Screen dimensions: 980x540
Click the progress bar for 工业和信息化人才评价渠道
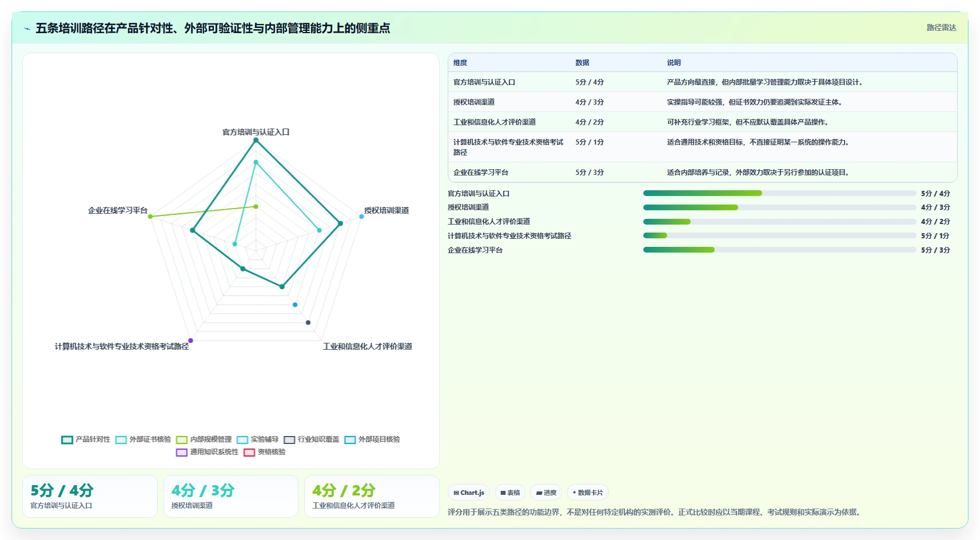coord(779,222)
